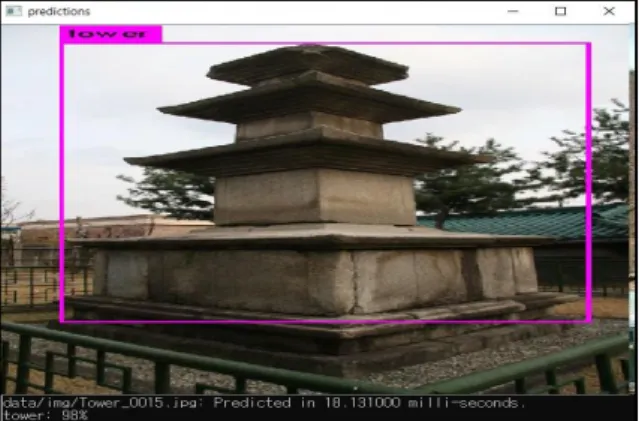639x421 pixels.
Task: Click the 'Predicted in 18.131000 milli-seconds' console line
Action: pyautogui.click(x=264, y=403)
